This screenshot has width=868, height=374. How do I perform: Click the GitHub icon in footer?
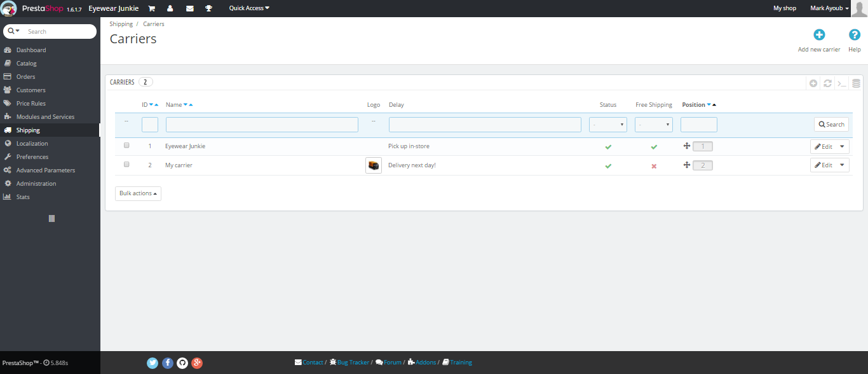182,363
